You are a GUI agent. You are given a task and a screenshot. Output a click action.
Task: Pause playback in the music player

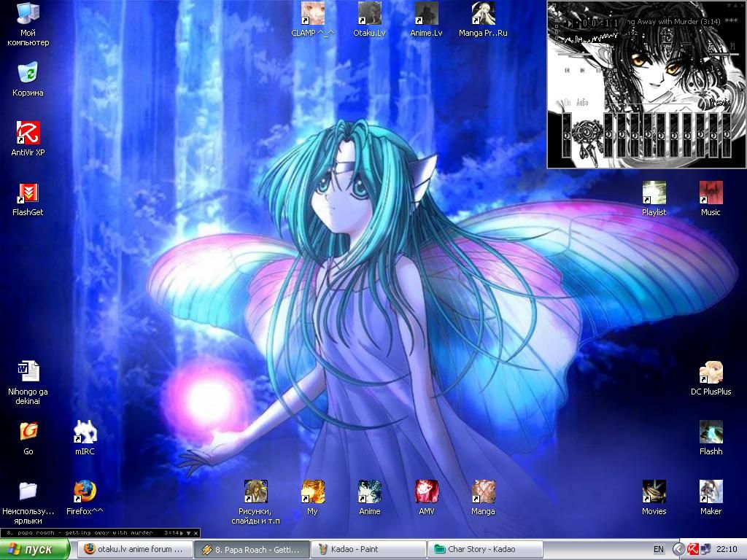(598, 70)
